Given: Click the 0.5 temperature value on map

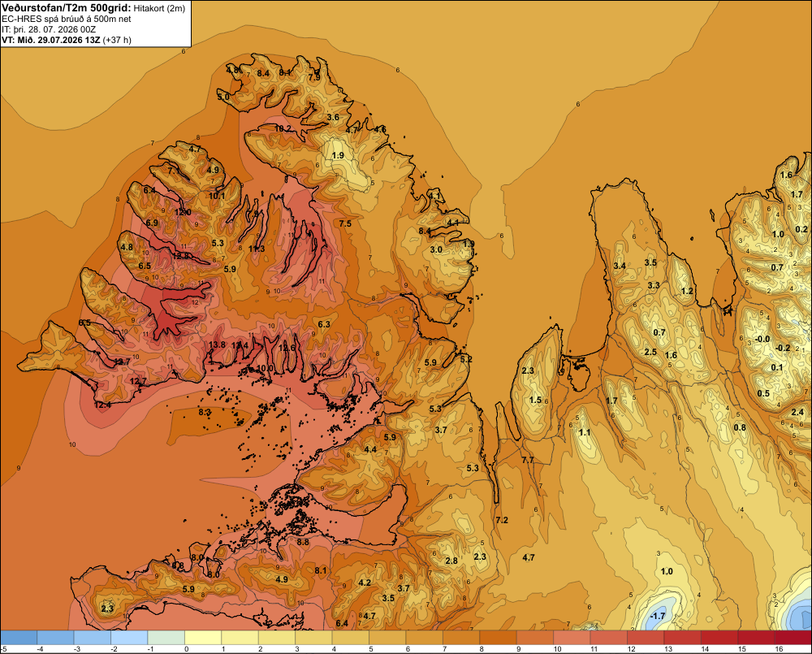Looking at the screenshot, I should (x=763, y=393).
